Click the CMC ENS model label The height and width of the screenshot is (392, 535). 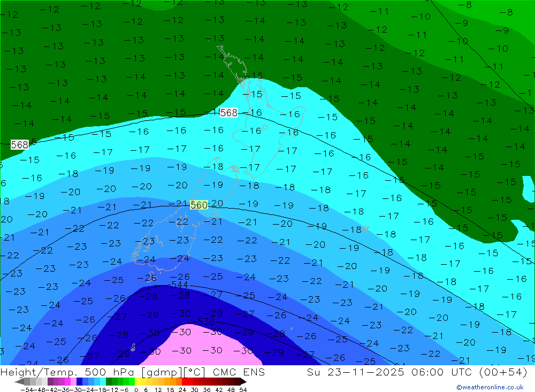click(x=239, y=372)
